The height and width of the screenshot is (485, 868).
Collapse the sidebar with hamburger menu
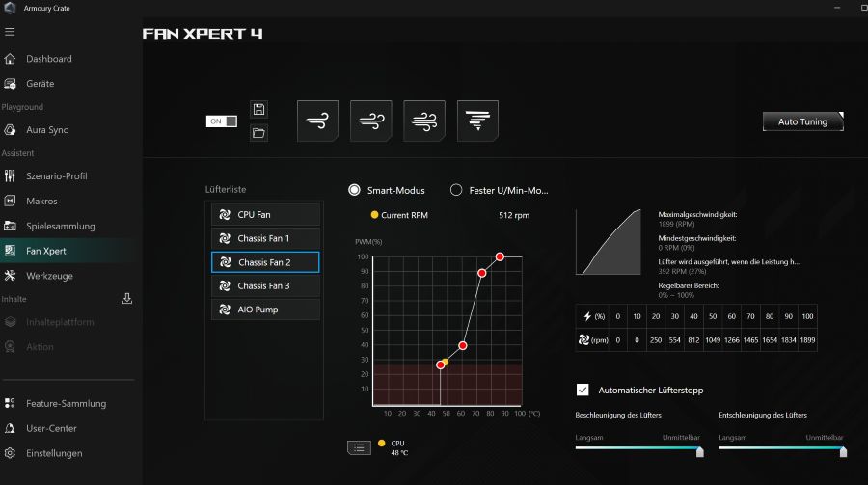pos(10,32)
